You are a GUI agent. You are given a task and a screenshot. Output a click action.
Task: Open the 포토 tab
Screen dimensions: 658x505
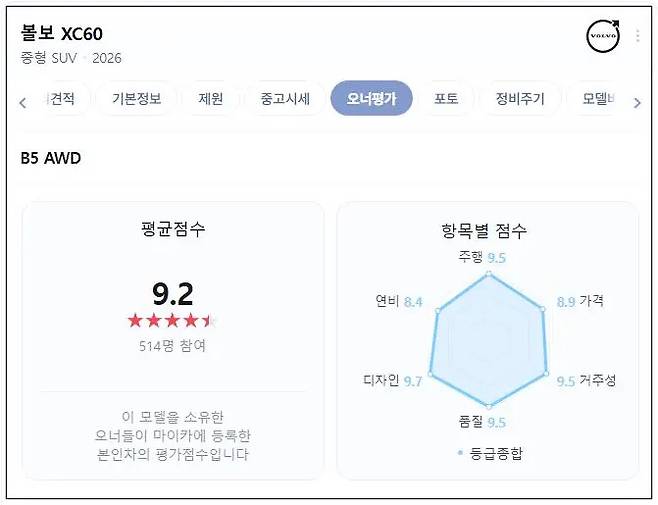tap(446, 99)
